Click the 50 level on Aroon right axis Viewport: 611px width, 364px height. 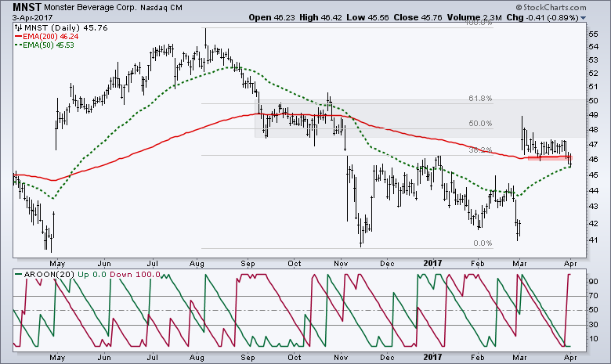point(594,310)
